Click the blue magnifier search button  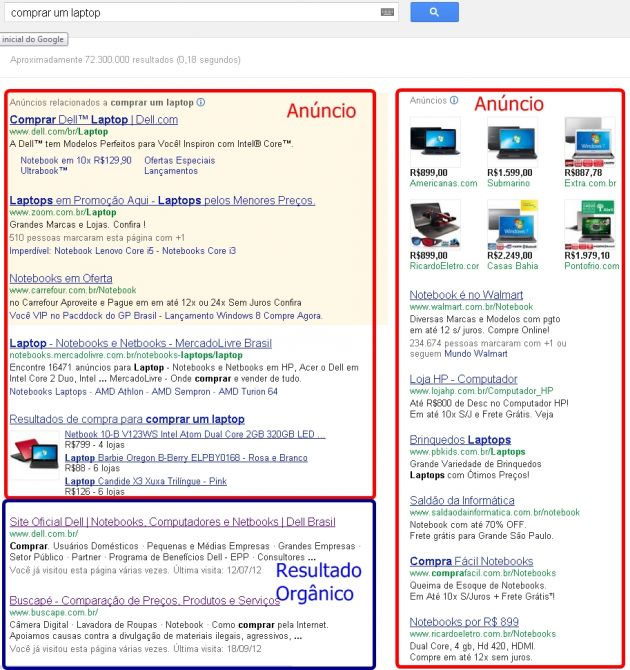coord(434,12)
